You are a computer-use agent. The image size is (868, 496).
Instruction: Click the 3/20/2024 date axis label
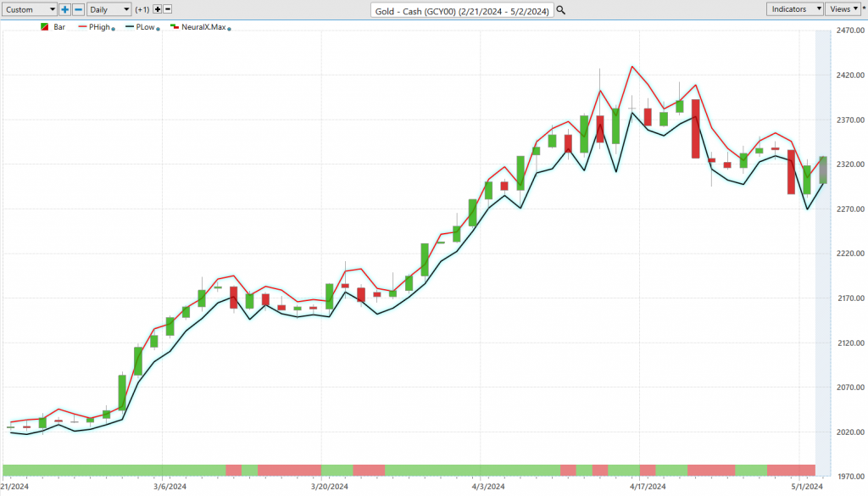pos(330,487)
